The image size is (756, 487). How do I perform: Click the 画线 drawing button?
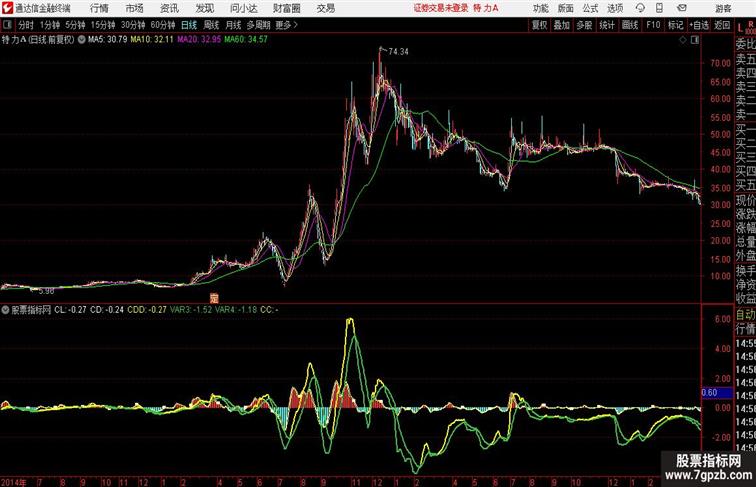[630, 25]
